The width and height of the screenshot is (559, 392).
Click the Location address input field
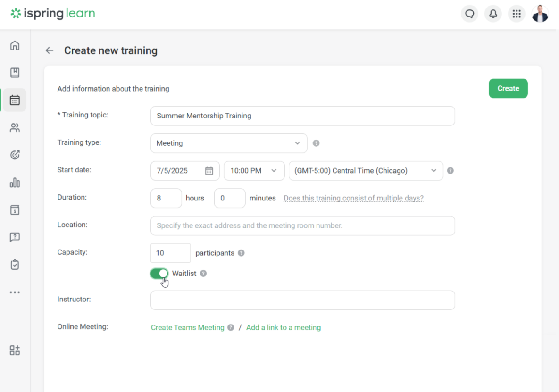302,225
